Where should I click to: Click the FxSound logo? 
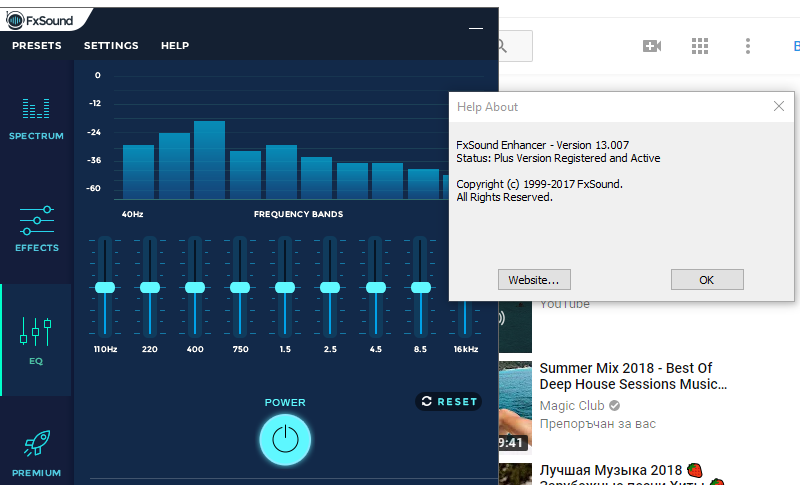(40, 20)
